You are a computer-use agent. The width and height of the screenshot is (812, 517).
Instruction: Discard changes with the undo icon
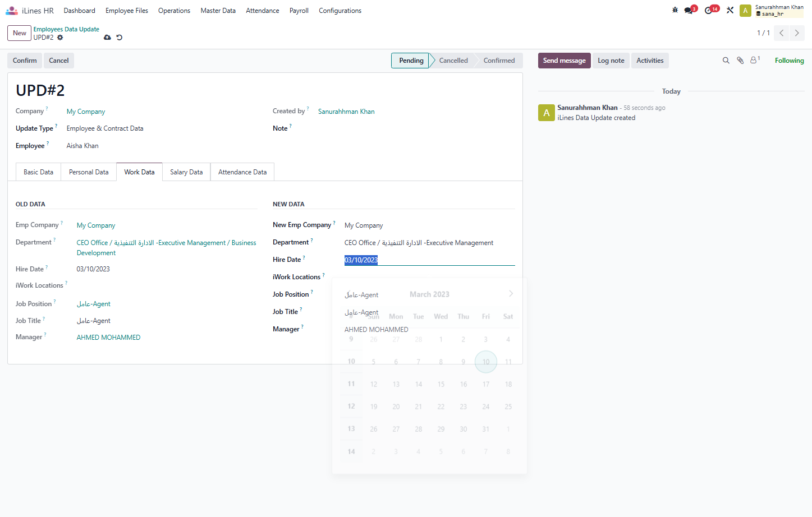coord(119,38)
